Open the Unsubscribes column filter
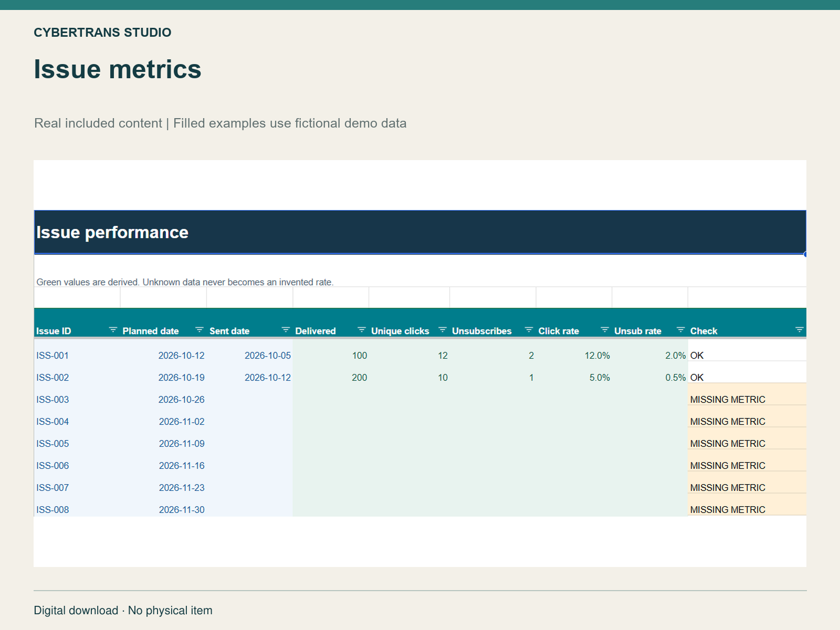This screenshot has height=630, width=840. coord(529,330)
